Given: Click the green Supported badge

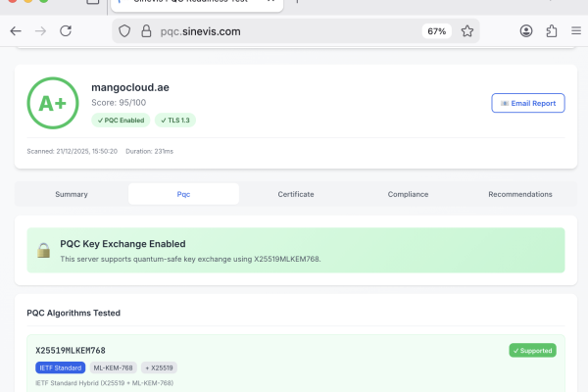Looking at the screenshot, I should point(532,351).
